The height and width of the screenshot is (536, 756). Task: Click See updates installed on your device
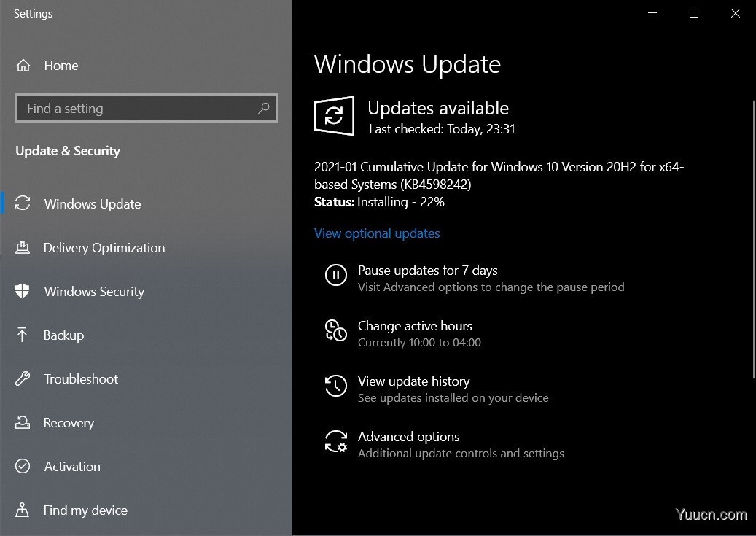[453, 398]
